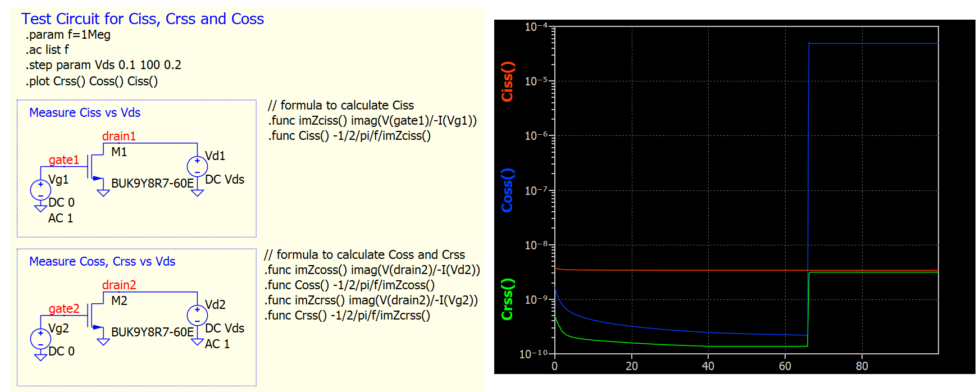Select the red Ciss() trace label
Viewport: 980px width, 392px height.
tap(507, 81)
